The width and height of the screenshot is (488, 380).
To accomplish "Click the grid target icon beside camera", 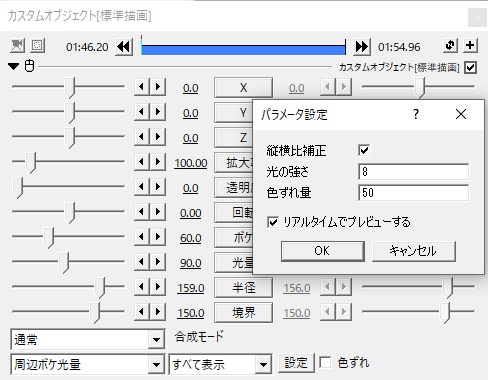I will 37,45.
